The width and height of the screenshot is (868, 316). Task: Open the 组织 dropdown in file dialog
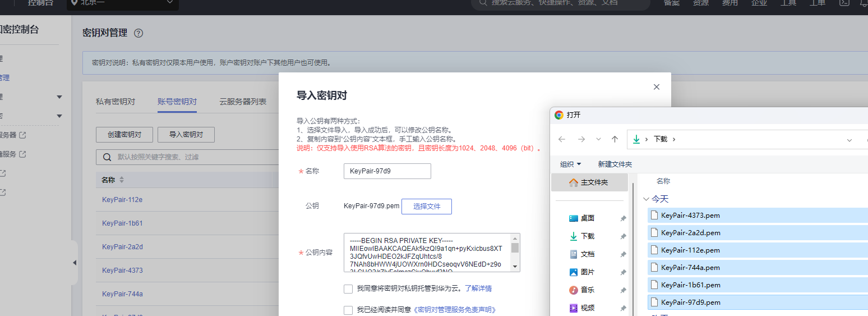pos(570,164)
